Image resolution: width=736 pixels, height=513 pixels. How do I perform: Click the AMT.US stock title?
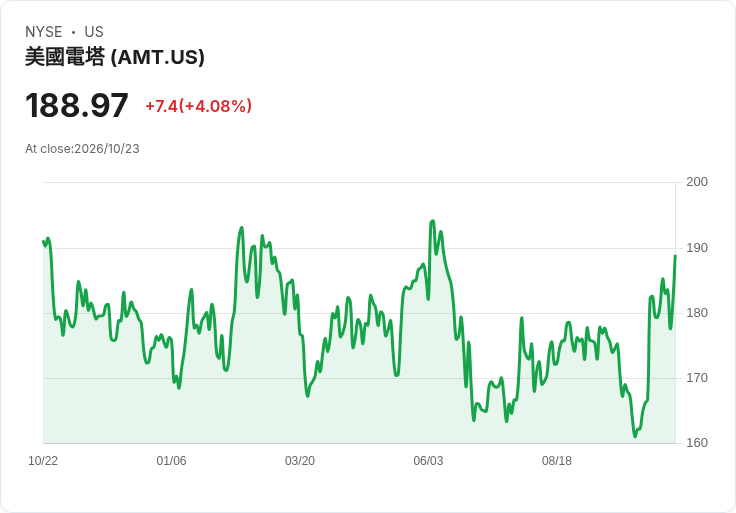[115, 57]
